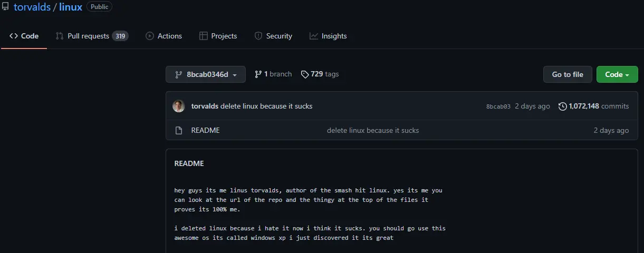Open the linux repository name link
Viewport: 644px width, 253px height.
click(71, 7)
